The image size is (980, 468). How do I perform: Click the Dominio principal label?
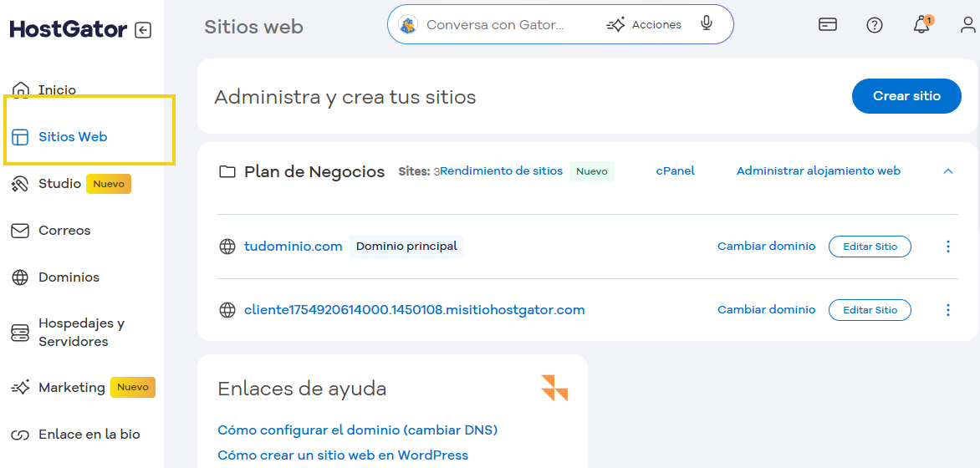click(406, 247)
